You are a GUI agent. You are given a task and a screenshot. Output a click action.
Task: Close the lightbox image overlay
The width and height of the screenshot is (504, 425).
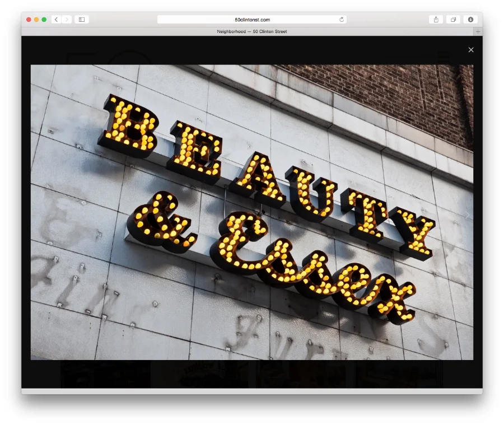tap(470, 50)
